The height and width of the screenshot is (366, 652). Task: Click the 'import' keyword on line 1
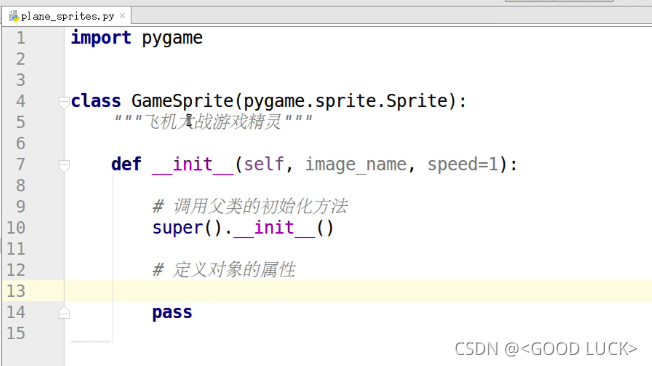[101, 38]
